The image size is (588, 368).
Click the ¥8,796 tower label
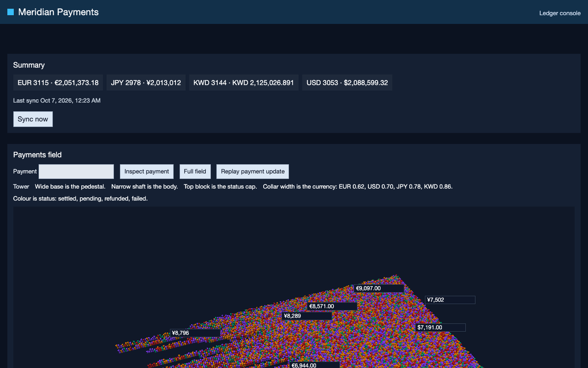[x=195, y=333]
